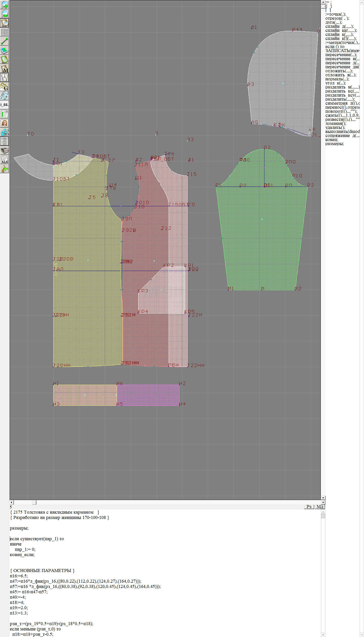Choose 'нормаль(,.);' in the operator list

point(337,79)
